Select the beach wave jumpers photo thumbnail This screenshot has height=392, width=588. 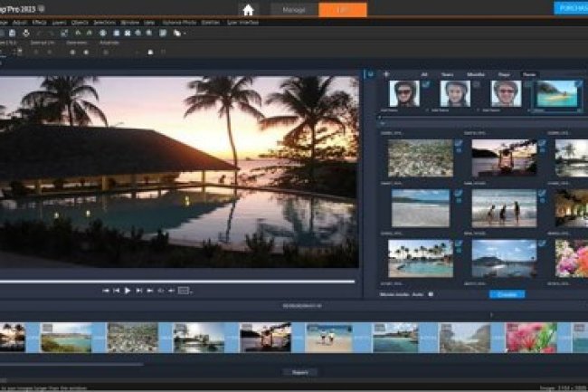tap(504, 207)
